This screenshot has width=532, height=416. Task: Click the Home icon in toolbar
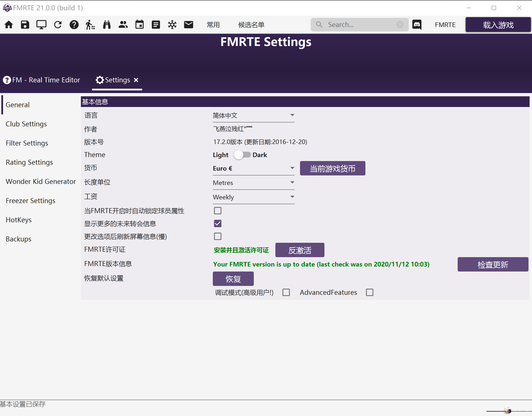point(9,25)
